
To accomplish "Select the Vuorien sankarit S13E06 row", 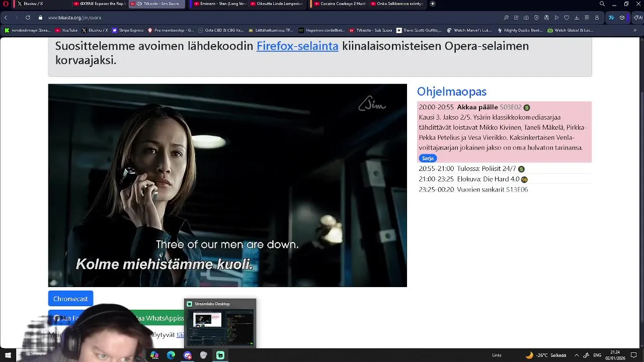I will [505, 190].
